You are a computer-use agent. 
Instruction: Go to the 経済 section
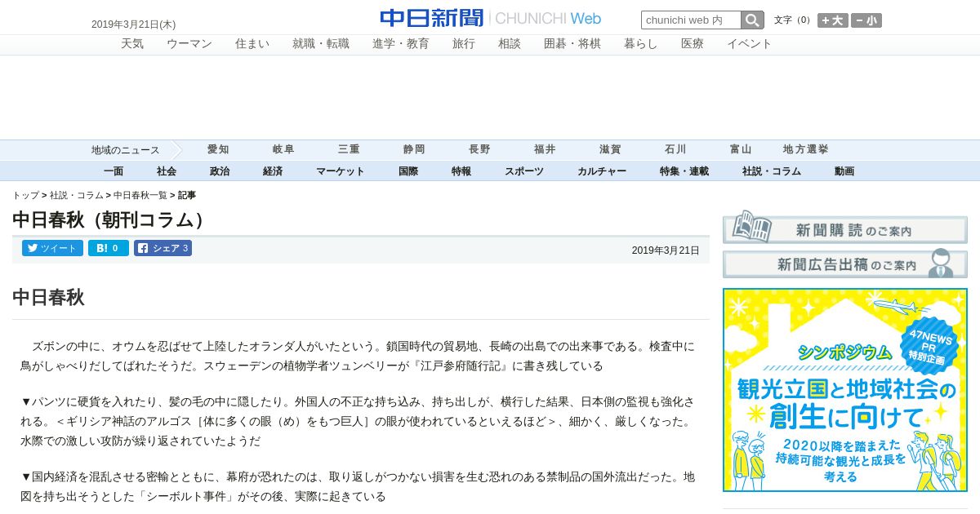pyautogui.click(x=273, y=171)
